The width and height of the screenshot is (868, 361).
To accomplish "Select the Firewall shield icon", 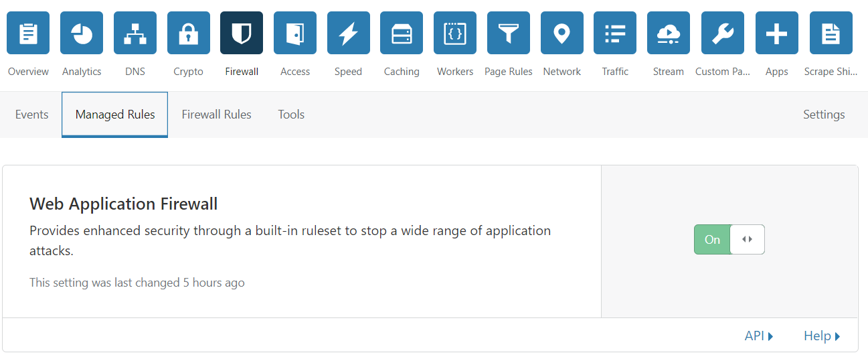I will pos(242,33).
